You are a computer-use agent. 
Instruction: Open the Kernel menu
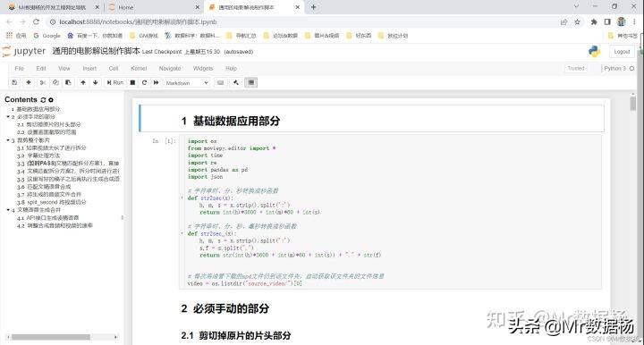point(139,69)
